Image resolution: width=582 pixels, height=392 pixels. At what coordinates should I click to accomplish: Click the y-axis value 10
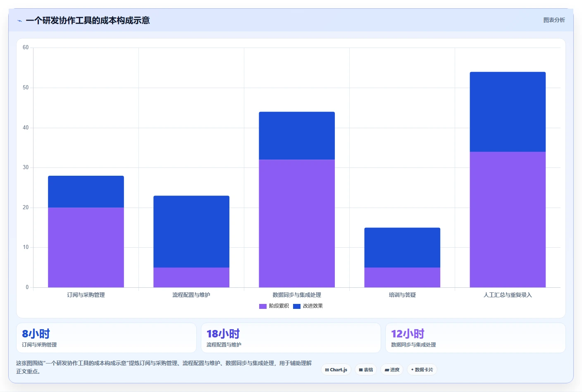26,247
